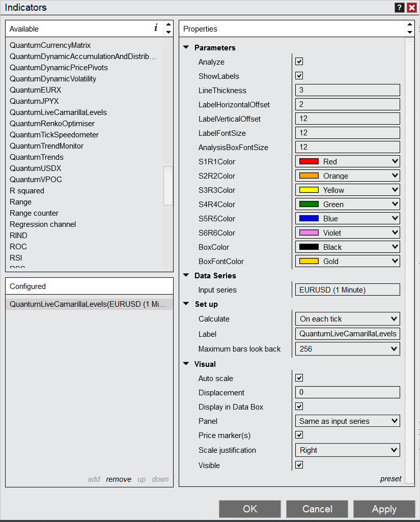420x522 pixels.
Task: Click the Label text field
Action: coord(347,334)
